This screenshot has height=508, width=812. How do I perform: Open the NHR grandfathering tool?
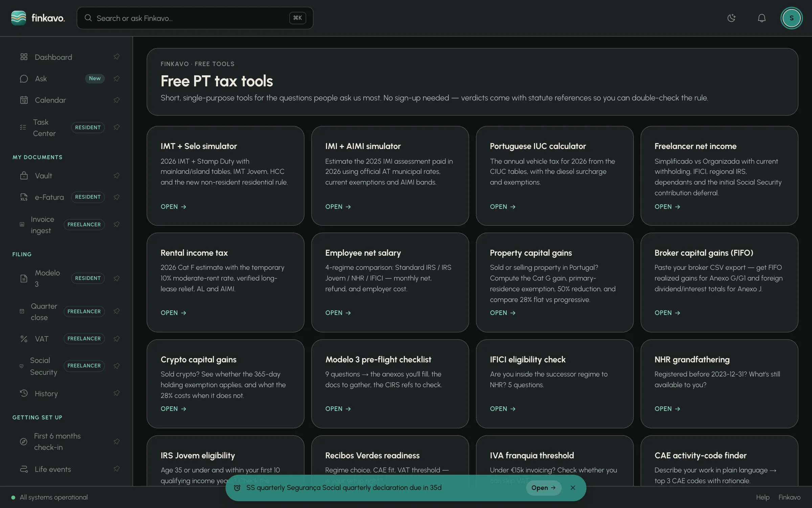[667, 409]
